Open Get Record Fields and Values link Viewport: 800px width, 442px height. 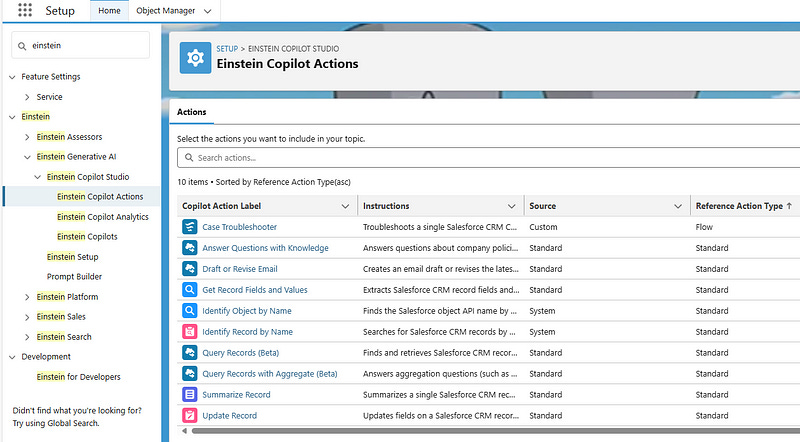(x=255, y=289)
